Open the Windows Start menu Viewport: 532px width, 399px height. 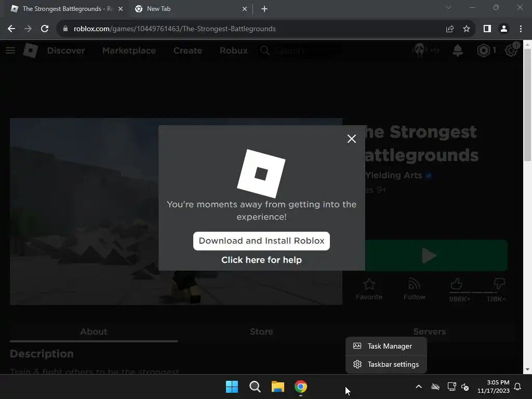point(232,387)
